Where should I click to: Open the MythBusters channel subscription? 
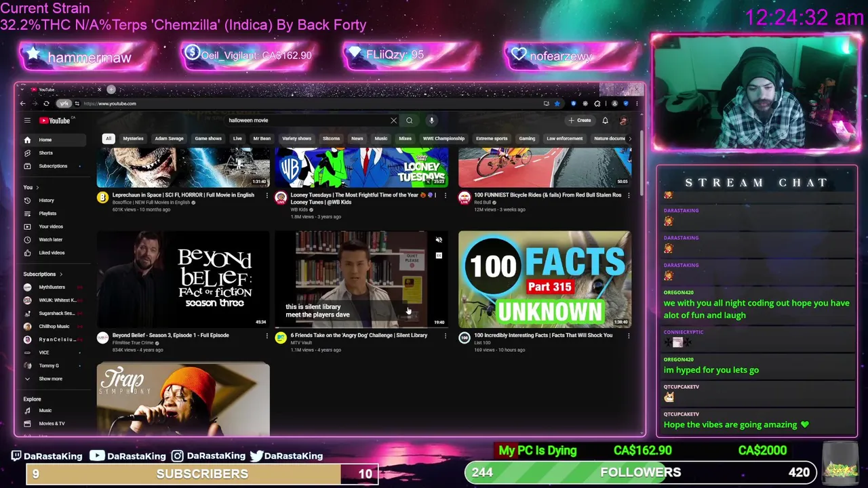pos(53,287)
